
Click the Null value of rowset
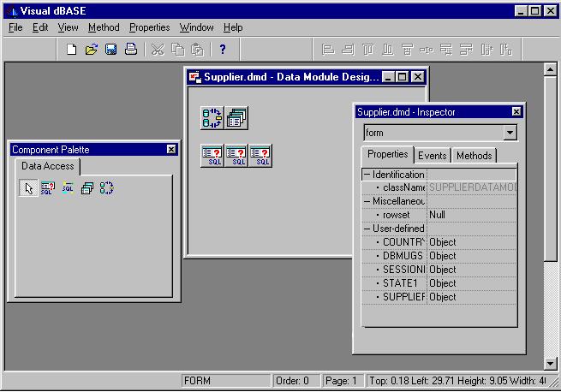coord(437,215)
